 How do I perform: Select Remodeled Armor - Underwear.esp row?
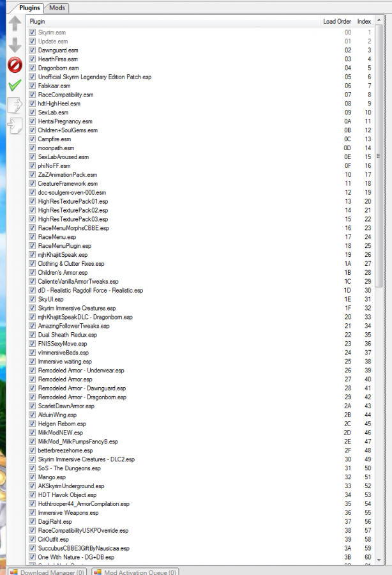click(200, 371)
